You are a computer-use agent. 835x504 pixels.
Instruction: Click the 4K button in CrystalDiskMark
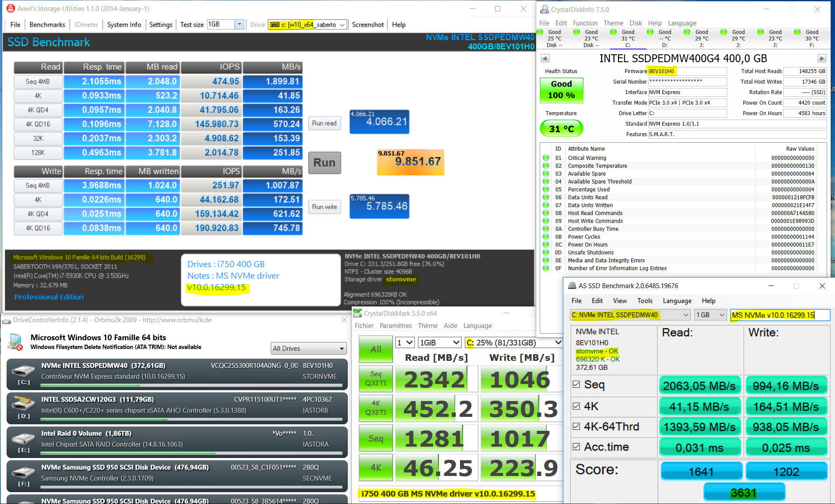coord(375,467)
